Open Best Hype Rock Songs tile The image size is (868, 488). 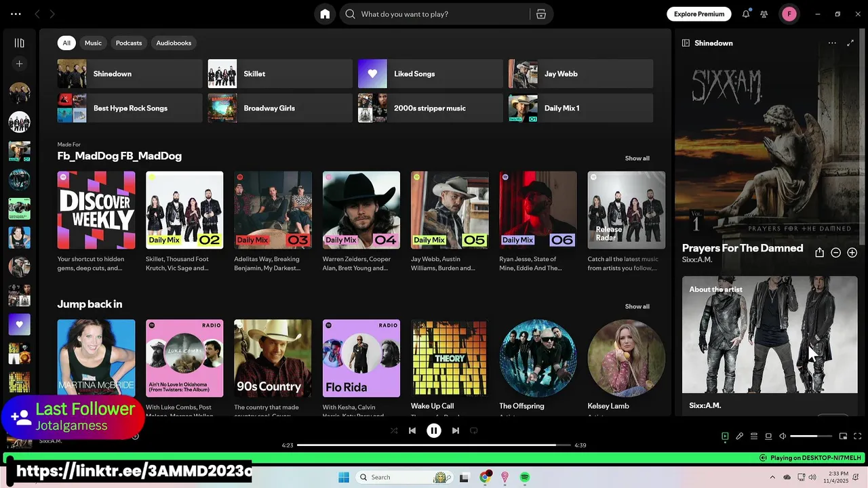pyautogui.click(x=130, y=108)
